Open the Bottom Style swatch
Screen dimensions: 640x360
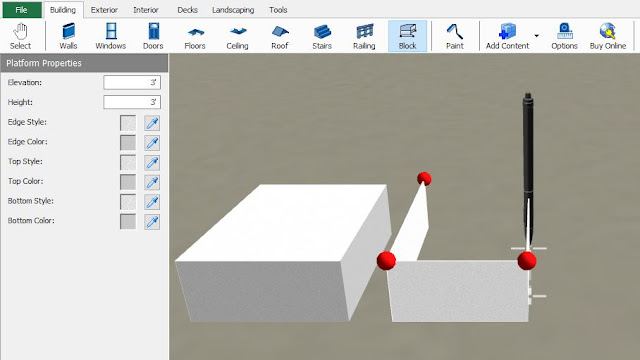pyautogui.click(x=128, y=202)
